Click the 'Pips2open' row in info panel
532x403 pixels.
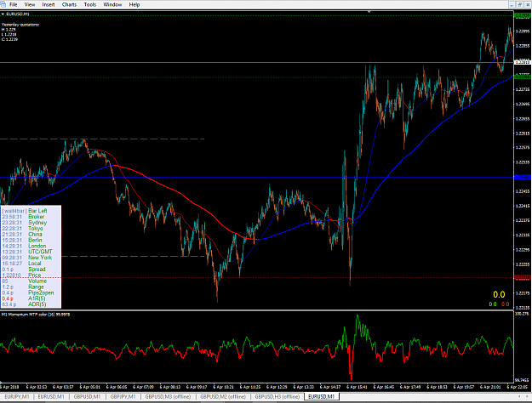pos(28,292)
